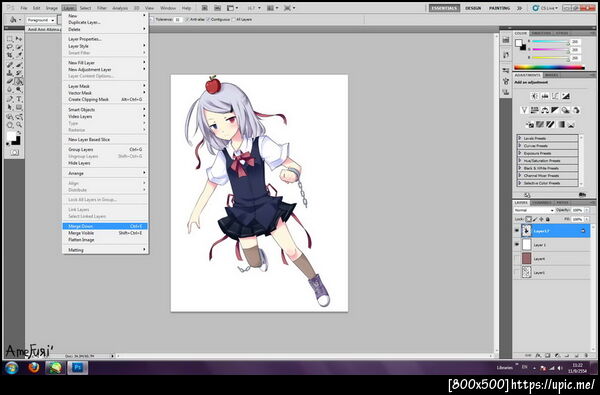Select the Move tool
Screen dimensions: 600x395
tap(19, 39)
